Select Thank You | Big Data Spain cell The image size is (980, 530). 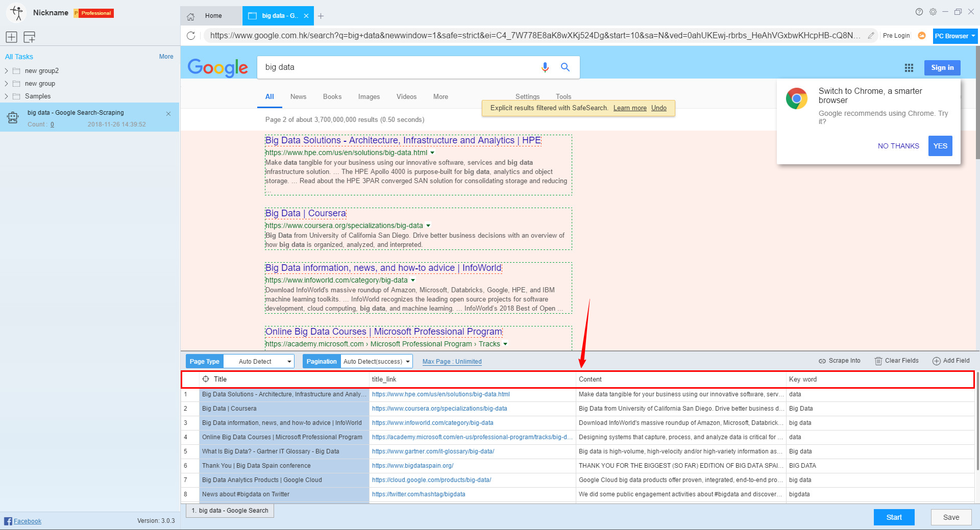pos(284,466)
